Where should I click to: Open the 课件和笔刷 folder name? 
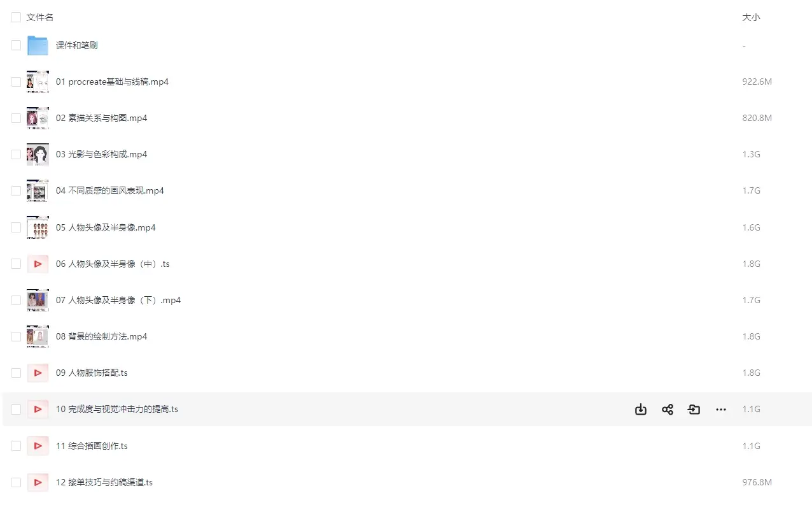tap(76, 45)
